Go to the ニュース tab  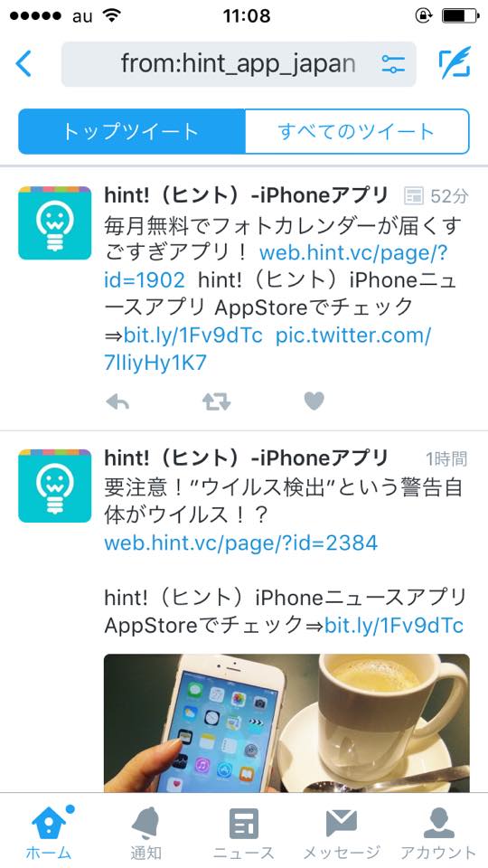tap(243, 830)
